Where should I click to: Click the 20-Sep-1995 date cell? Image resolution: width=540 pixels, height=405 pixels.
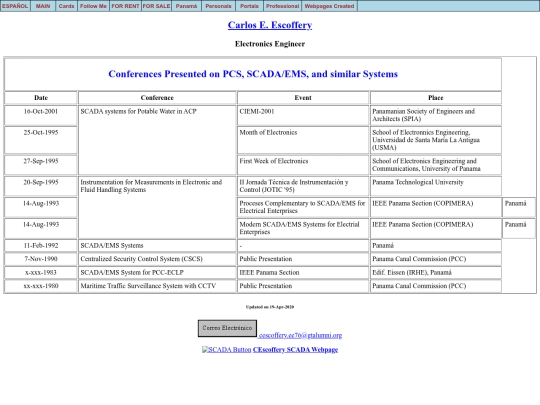41,186
